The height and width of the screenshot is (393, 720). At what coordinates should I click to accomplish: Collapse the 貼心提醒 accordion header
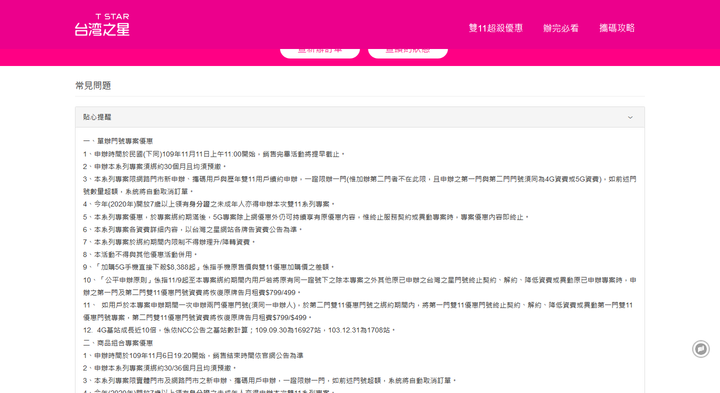tap(360, 117)
